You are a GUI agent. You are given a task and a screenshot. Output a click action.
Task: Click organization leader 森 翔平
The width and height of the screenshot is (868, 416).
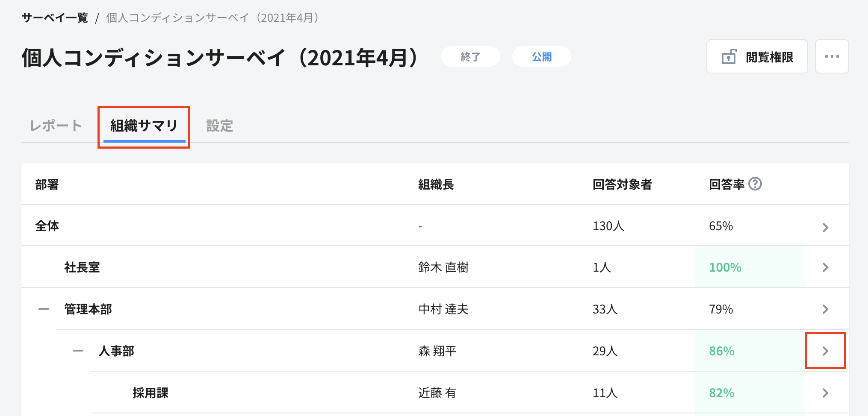tap(436, 351)
